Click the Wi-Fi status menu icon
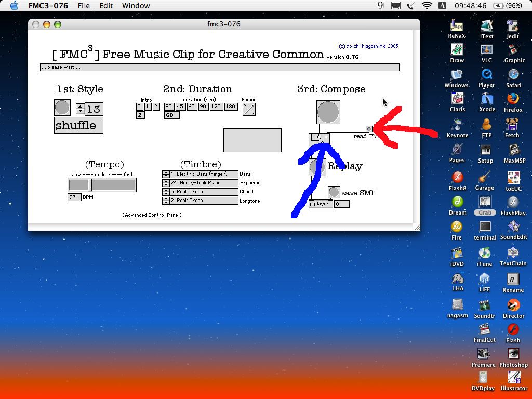 pos(427,5)
